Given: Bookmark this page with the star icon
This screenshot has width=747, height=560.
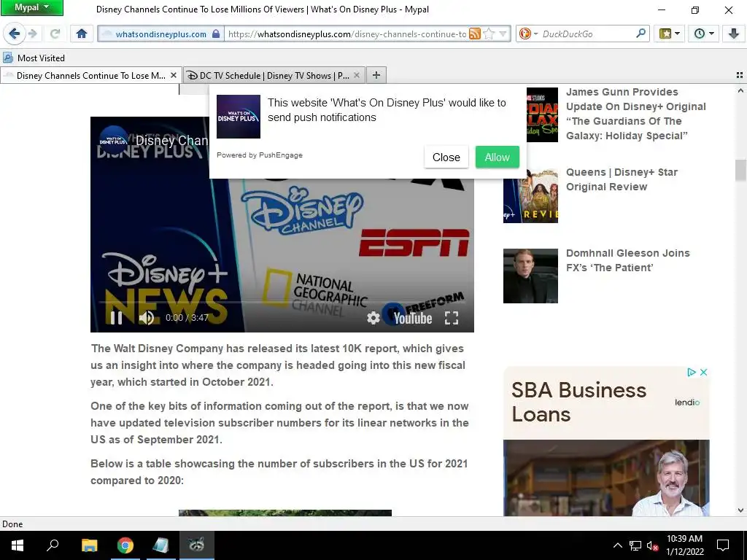Looking at the screenshot, I should (x=489, y=34).
